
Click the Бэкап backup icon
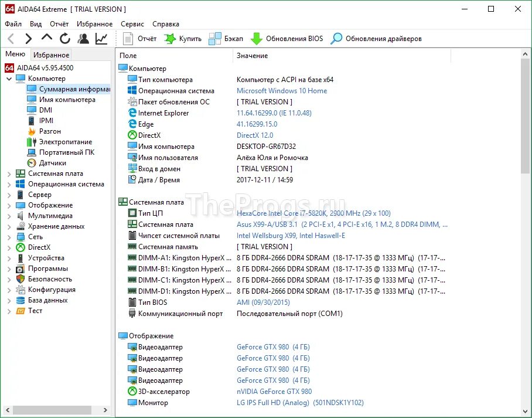(x=215, y=39)
